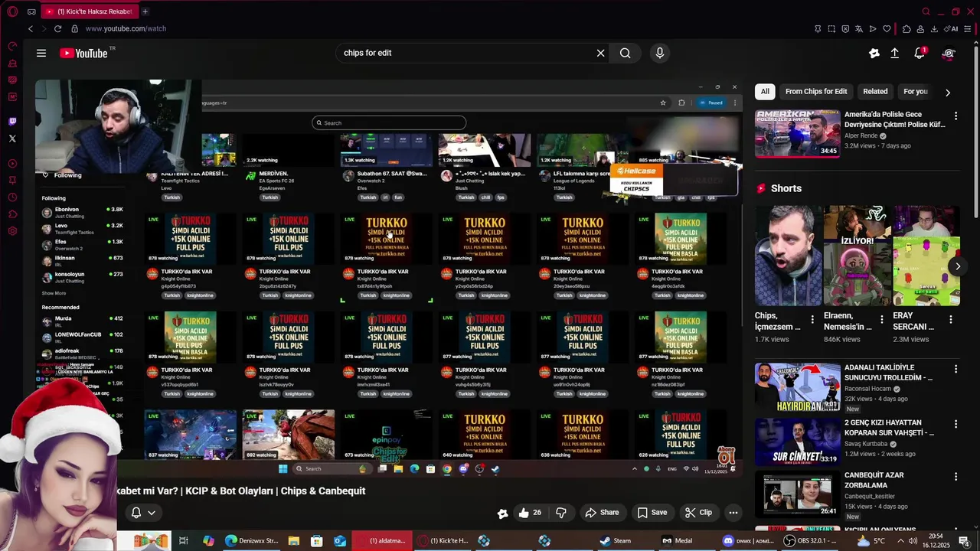Select the For you filter chip
This screenshot has width=980, height=551.
[x=915, y=91]
